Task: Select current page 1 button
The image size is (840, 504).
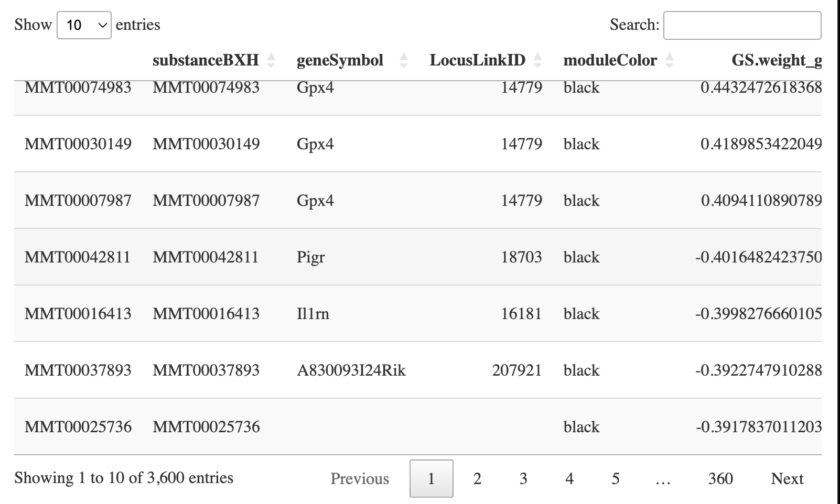Action: [x=431, y=478]
